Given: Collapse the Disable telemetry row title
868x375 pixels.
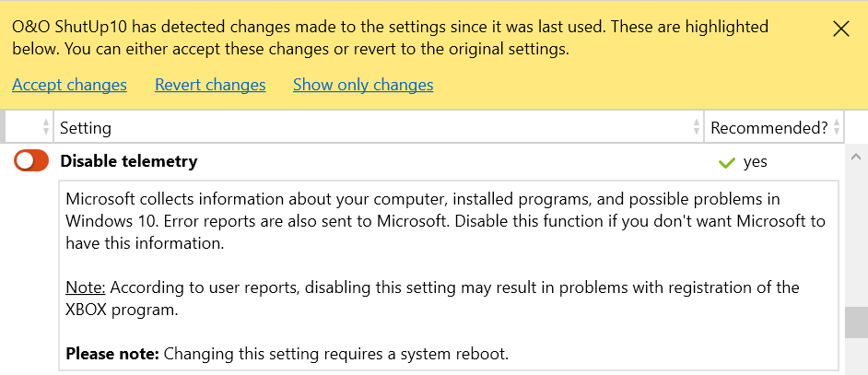Looking at the screenshot, I should click(129, 161).
